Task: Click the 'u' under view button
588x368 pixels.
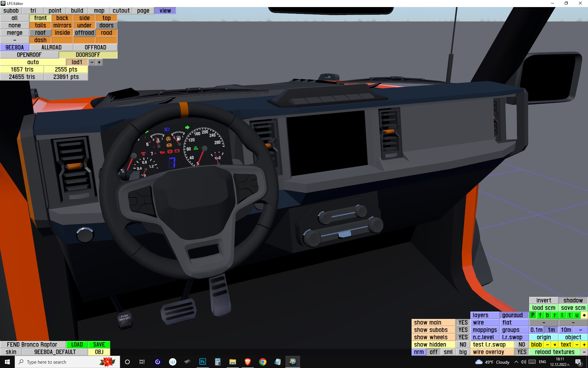Action: (x=577, y=315)
